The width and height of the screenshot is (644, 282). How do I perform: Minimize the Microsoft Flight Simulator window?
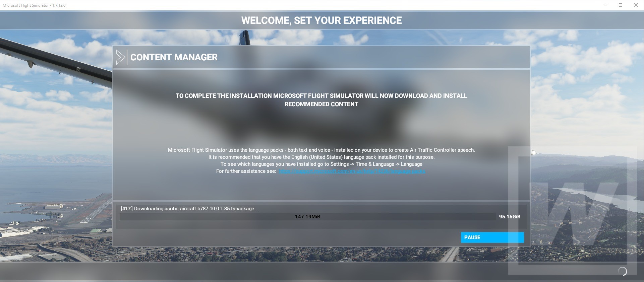pos(605,5)
